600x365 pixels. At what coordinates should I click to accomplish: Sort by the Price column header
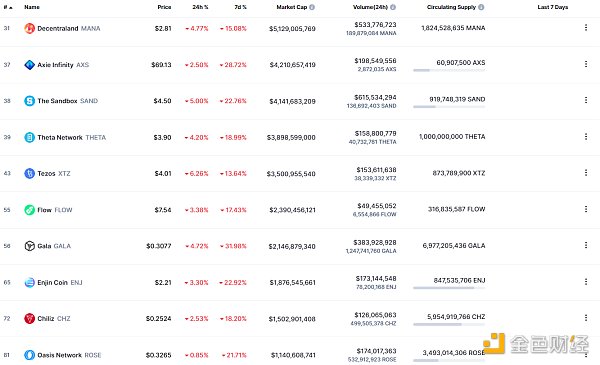pyautogui.click(x=164, y=7)
